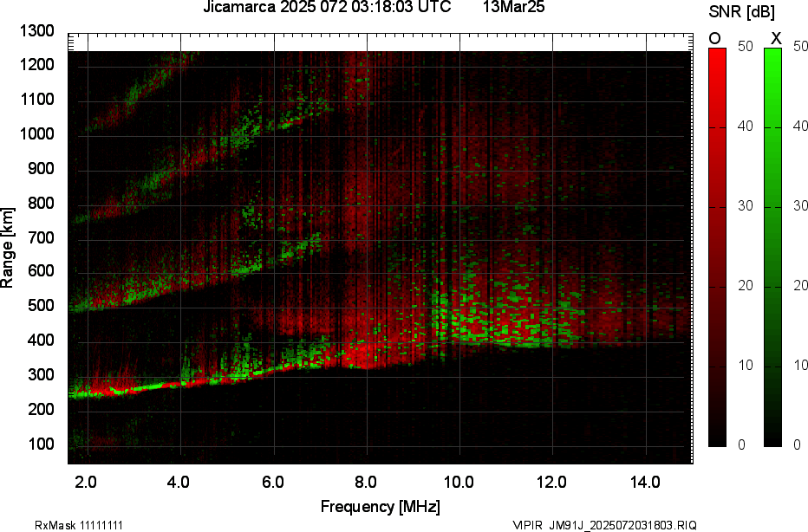
Task: Click the 50 dB tick on the O scale
Action: tap(746, 46)
